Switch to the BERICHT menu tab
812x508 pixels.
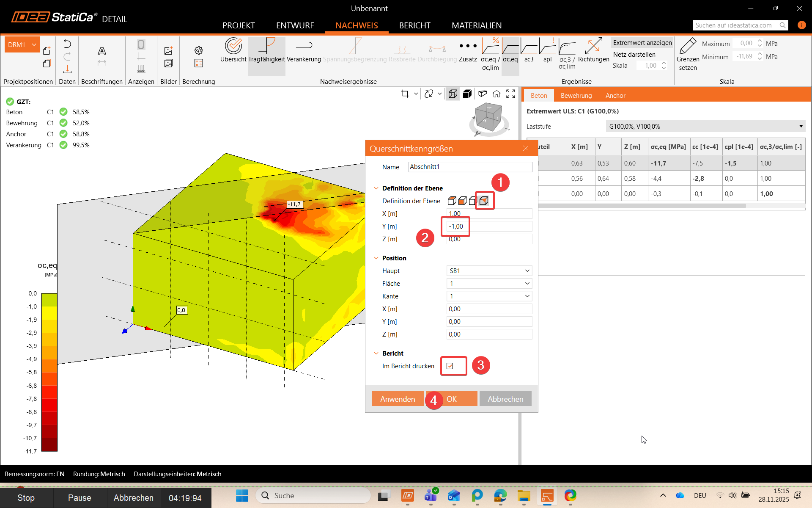(x=414, y=25)
